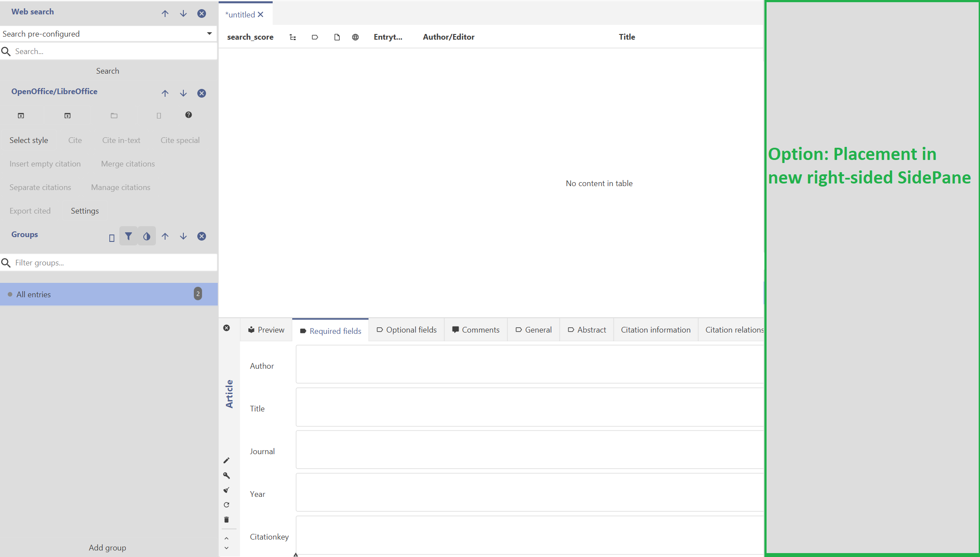Select the All entries group
The image size is (980, 557).
click(34, 294)
